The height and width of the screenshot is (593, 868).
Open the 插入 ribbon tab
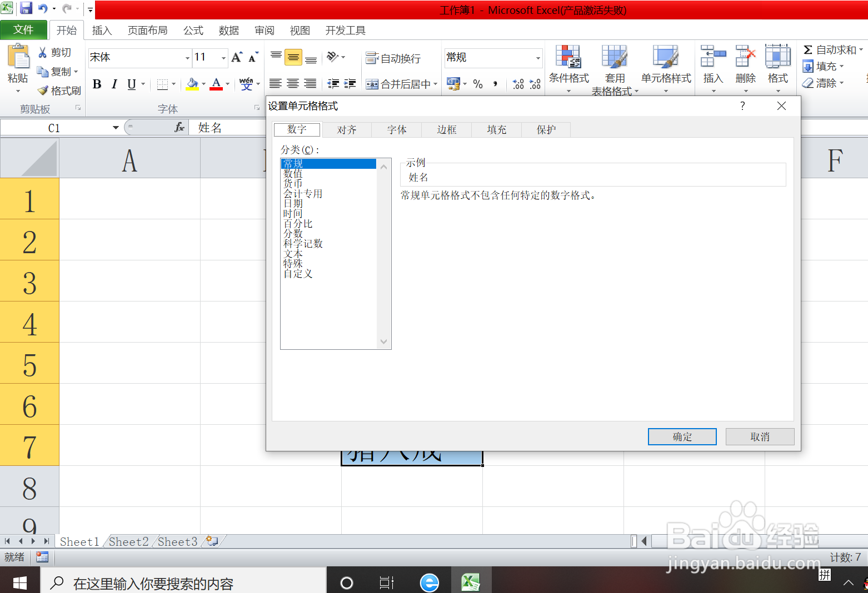click(x=102, y=31)
